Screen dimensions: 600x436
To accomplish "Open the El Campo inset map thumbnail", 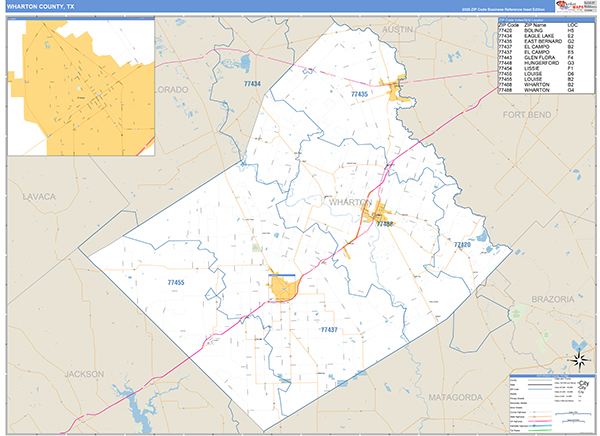I will pyautogui.click(x=81, y=88).
